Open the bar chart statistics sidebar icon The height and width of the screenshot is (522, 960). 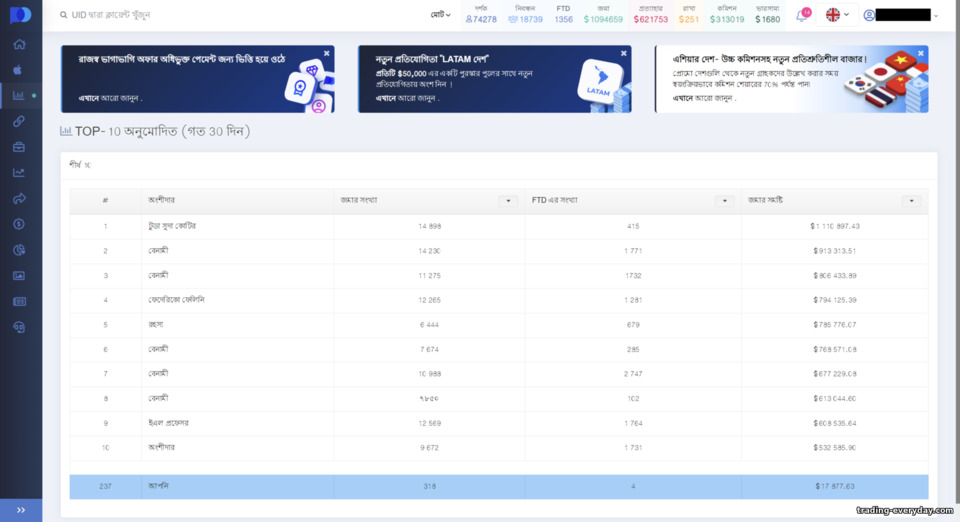coord(18,95)
